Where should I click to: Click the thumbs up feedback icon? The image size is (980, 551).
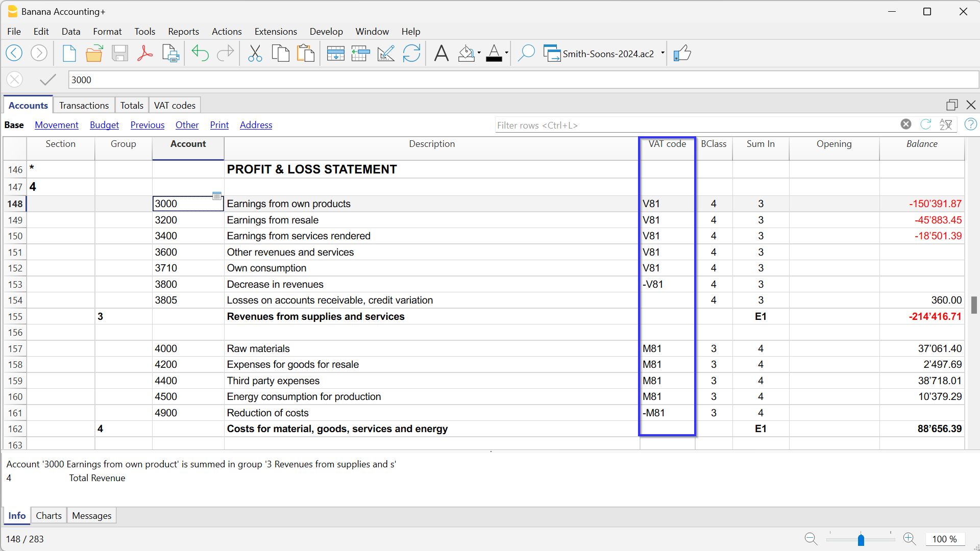(682, 54)
